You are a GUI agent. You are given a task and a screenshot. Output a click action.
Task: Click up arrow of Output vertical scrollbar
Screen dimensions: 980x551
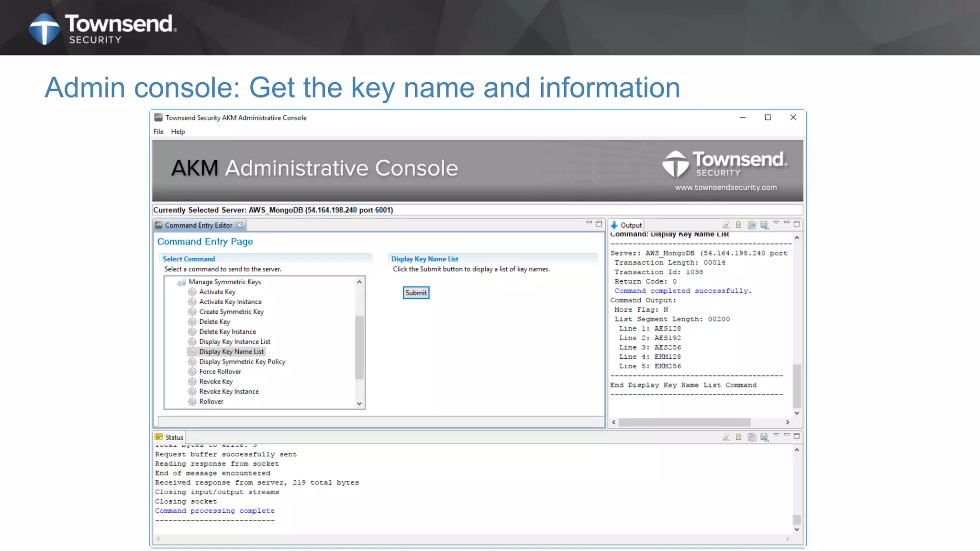pos(797,238)
